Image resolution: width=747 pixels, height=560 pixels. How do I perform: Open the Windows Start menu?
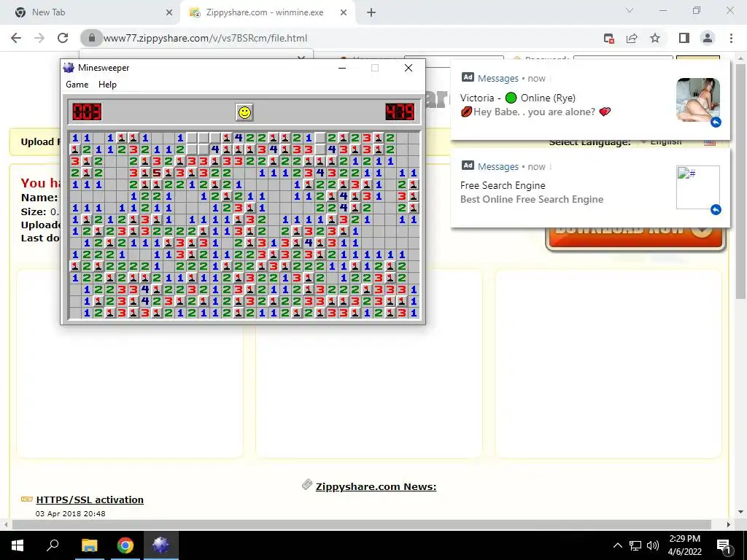(18, 545)
